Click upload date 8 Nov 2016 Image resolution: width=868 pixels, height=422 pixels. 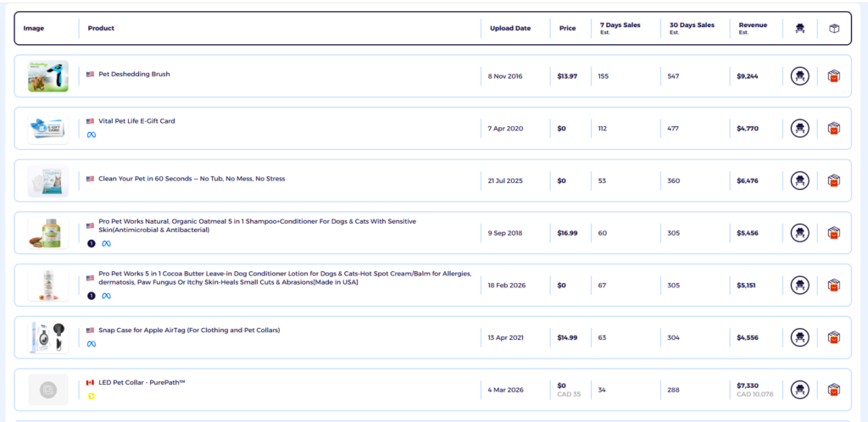pyautogui.click(x=505, y=76)
